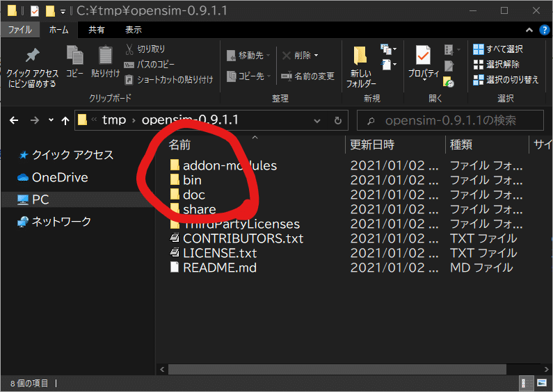Click tmp in address breadcrumb
The width and height of the screenshot is (553, 392).
(x=114, y=120)
